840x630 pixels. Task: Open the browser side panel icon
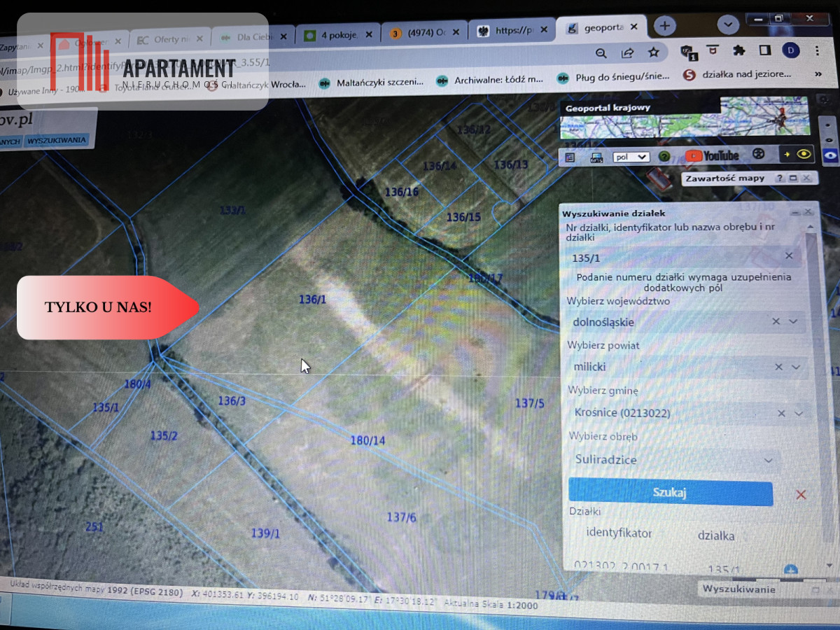[765, 50]
